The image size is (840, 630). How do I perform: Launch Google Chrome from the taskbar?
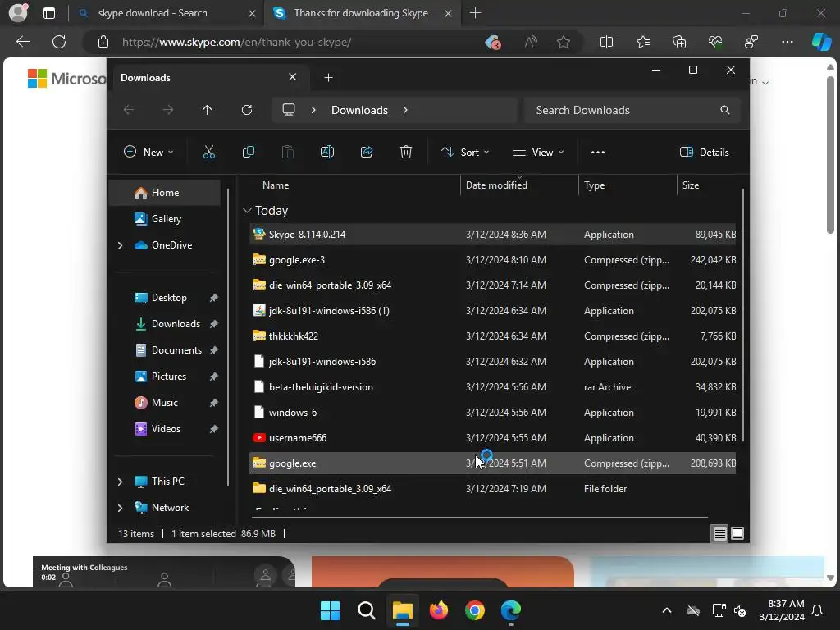[475, 610]
